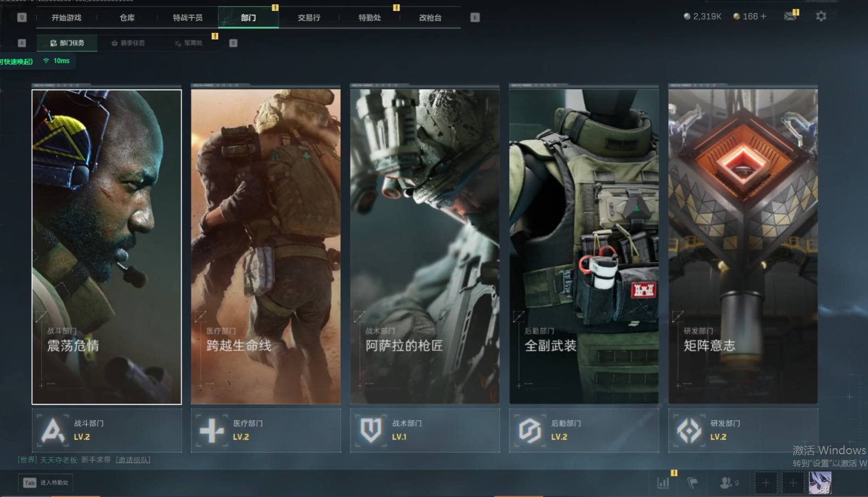Switch to the 赛季任务 sub-tab
This screenshot has width=868, height=497.
pyautogui.click(x=128, y=43)
